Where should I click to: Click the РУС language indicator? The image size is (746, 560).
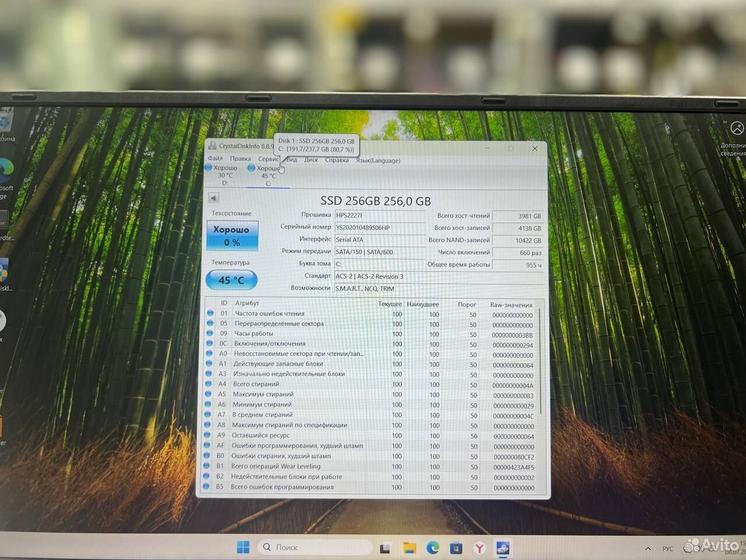pyautogui.click(x=667, y=549)
